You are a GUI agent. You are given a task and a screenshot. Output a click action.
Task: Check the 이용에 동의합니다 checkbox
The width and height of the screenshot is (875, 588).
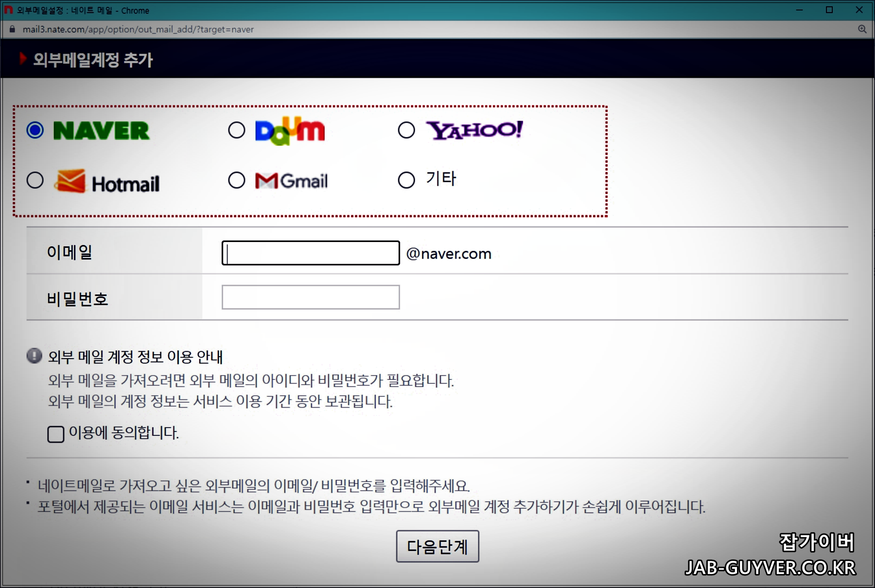(x=56, y=434)
